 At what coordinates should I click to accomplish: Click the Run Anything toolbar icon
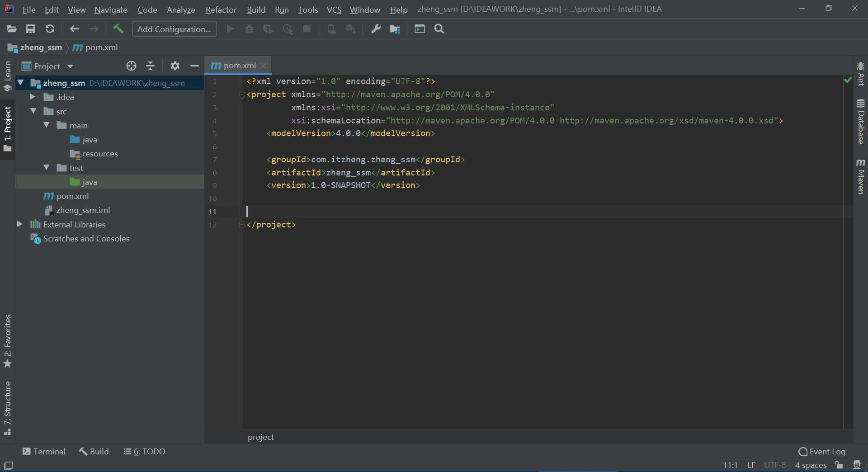tap(420, 29)
